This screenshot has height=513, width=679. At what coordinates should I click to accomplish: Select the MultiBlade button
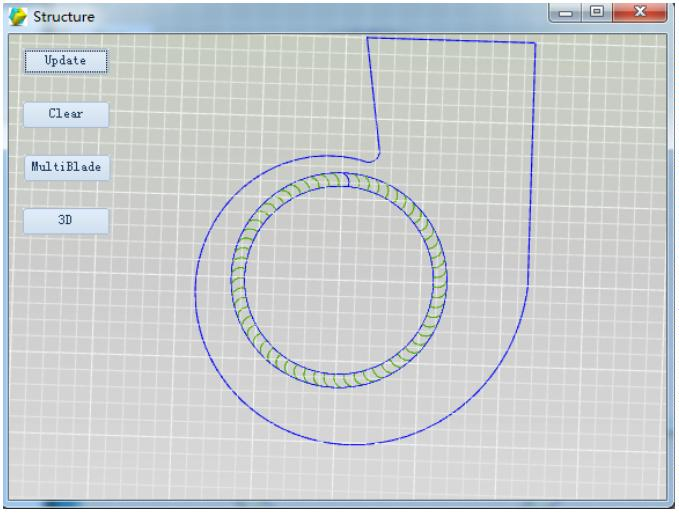pos(66,167)
